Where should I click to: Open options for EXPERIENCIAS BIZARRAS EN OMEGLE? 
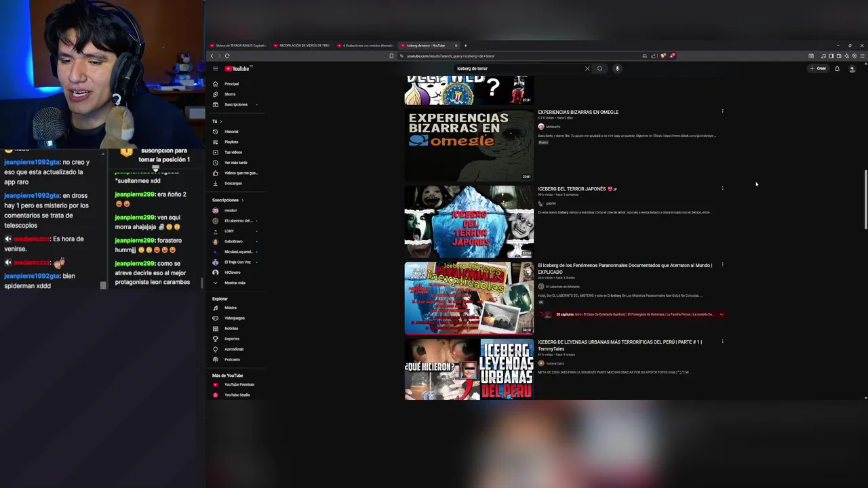(722, 112)
